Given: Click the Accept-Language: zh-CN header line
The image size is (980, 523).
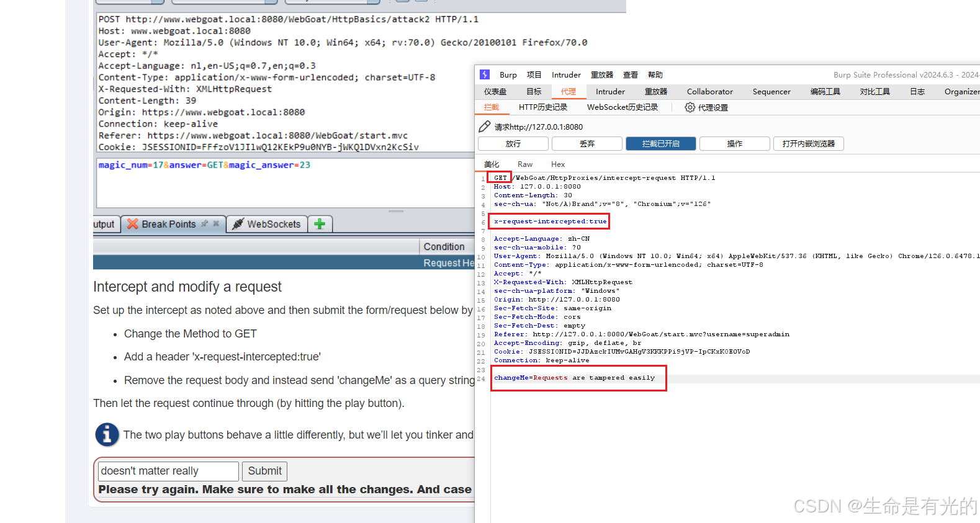Looking at the screenshot, I should 542,238.
